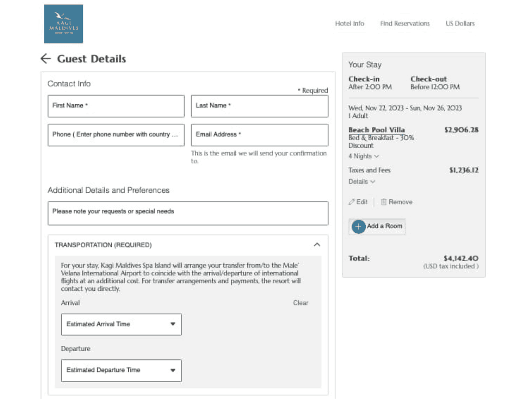This screenshot has width=532, height=399.
Task: Open the Estimated Departure Time dropdown
Action: pos(121,370)
